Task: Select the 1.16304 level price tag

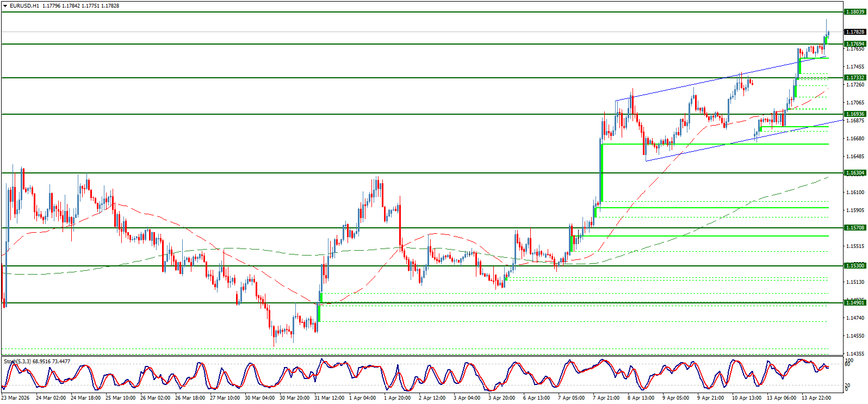Action: coord(854,173)
